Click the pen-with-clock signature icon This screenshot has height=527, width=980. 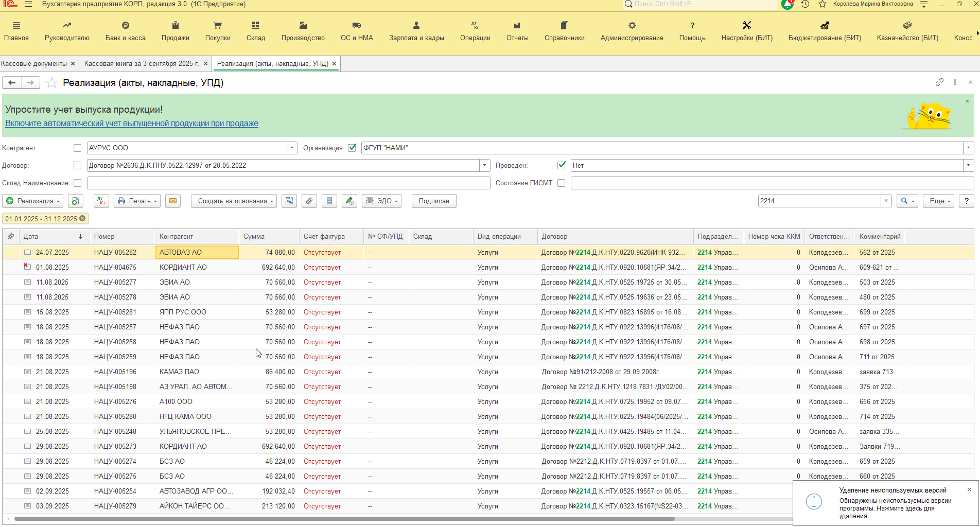point(349,201)
